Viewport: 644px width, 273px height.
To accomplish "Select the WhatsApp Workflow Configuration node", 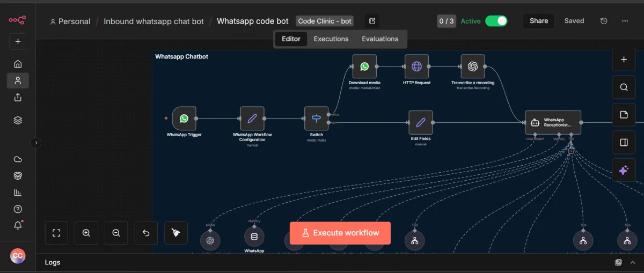I will (x=252, y=119).
